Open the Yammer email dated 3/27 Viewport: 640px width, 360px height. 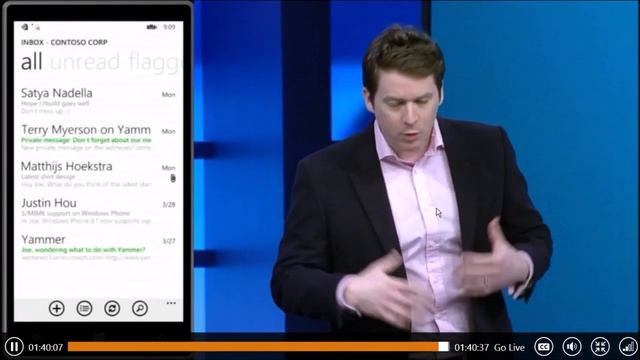coord(98,248)
